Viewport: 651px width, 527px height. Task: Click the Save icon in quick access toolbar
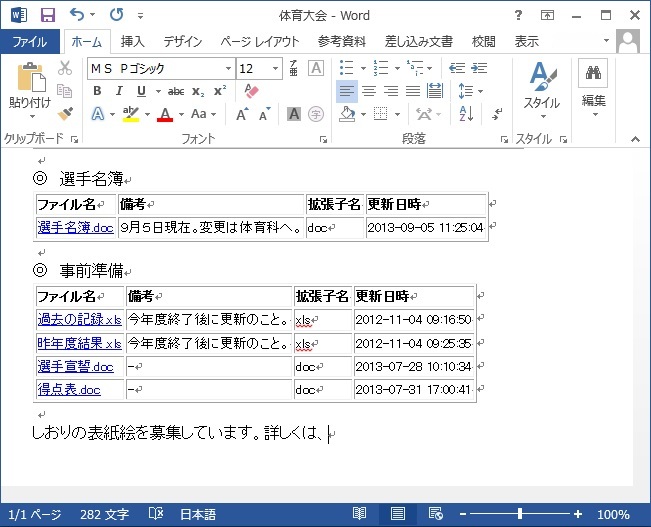pyautogui.click(x=48, y=15)
